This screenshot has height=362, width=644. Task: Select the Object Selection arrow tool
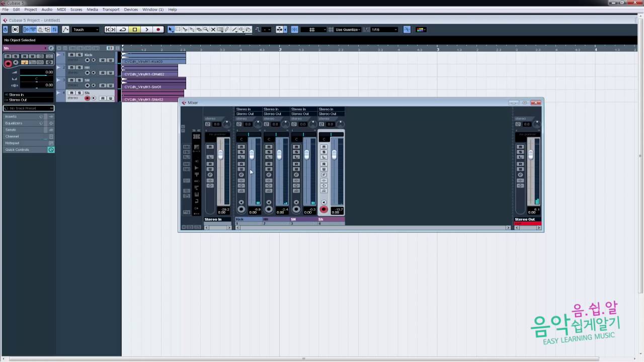click(171, 30)
